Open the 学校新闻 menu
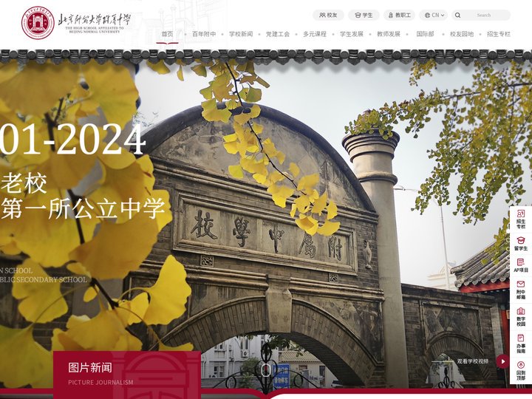Screen dimensions: 532x399 point(241,34)
